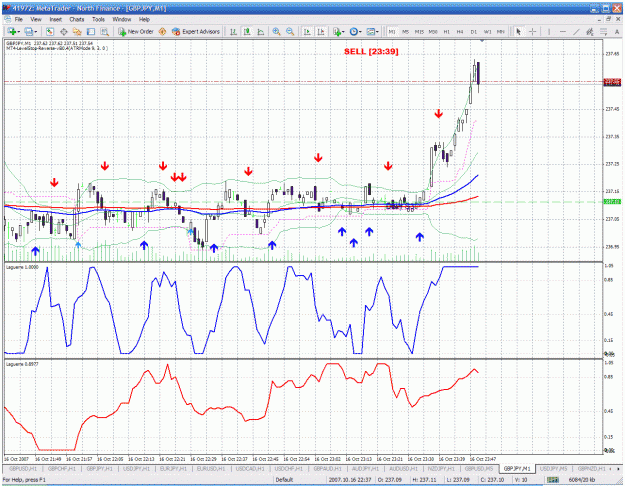Click the Zoom In magnifier icon
This screenshot has width=625, height=486.
pos(276,31)
